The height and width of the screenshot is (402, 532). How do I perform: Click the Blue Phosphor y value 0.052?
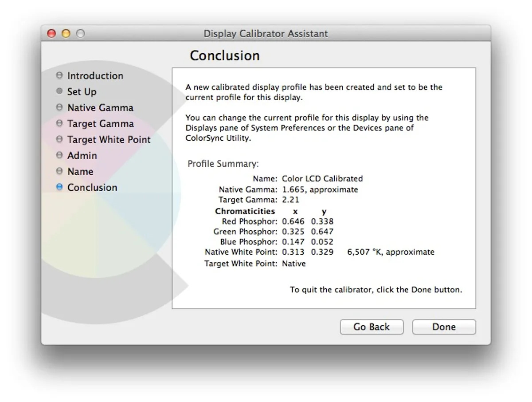(x=322, y=242)
